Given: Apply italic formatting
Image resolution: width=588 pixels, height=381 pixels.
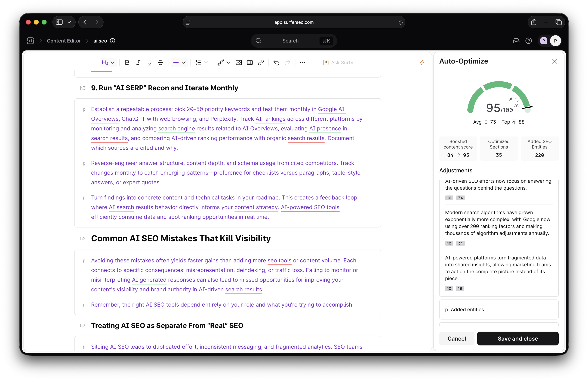Looking at the screenshot, I should click(138, 63).
